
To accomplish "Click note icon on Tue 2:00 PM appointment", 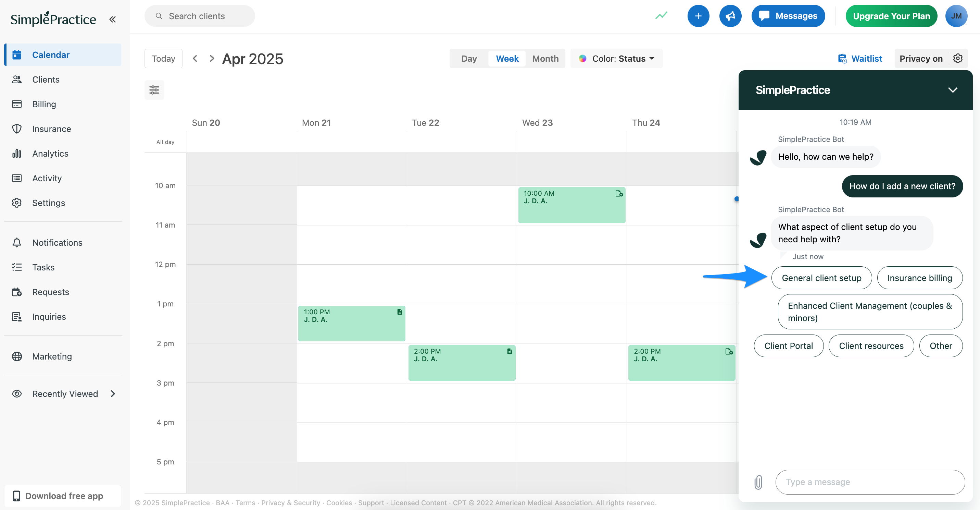I will pos(510,351).
